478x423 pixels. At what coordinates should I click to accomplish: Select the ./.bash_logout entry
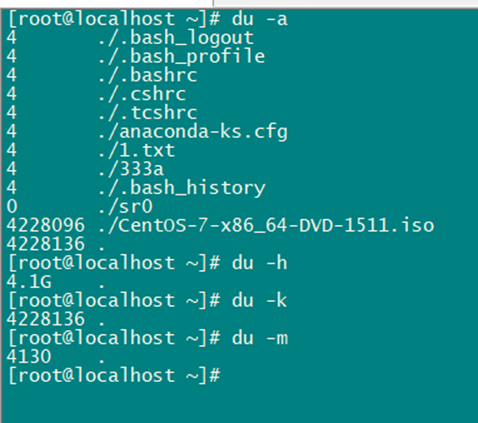pos(176,38)
